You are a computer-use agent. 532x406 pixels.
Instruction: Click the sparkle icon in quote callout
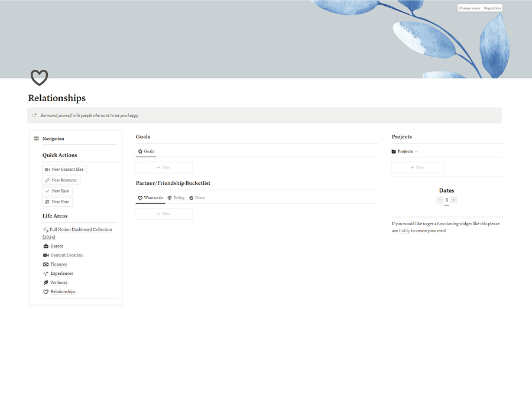coord(34,115)
